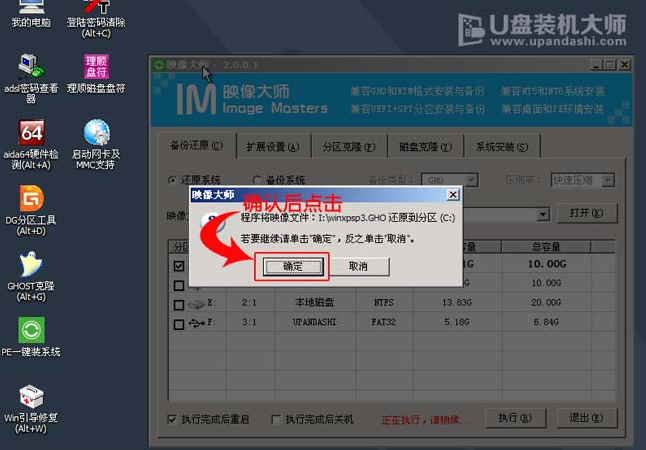Click the 执行 (R) button
Screen dimensions: 646x450
pyautogui.click(x=515, y=418)
